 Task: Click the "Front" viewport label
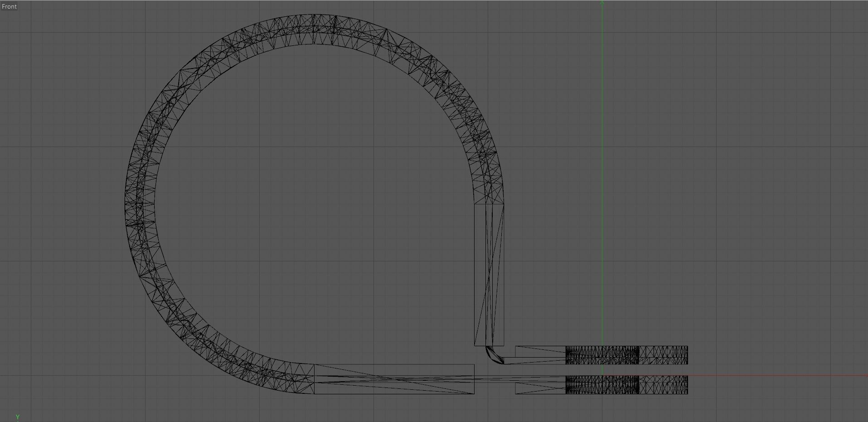(x=9, y=6)
